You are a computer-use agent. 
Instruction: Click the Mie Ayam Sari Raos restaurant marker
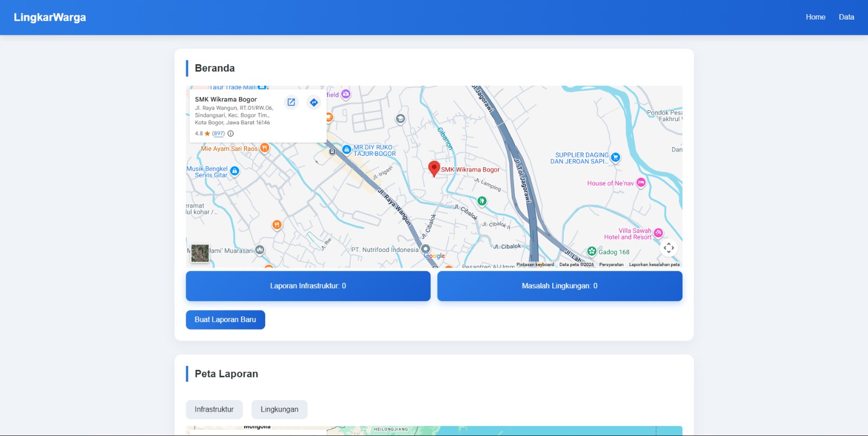pos(264,148)
